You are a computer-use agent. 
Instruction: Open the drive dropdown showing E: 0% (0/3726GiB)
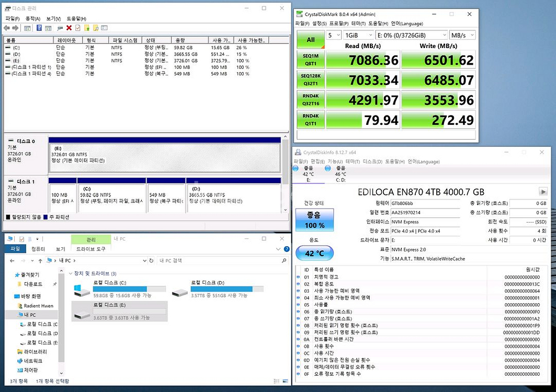(x=411, y=35)
